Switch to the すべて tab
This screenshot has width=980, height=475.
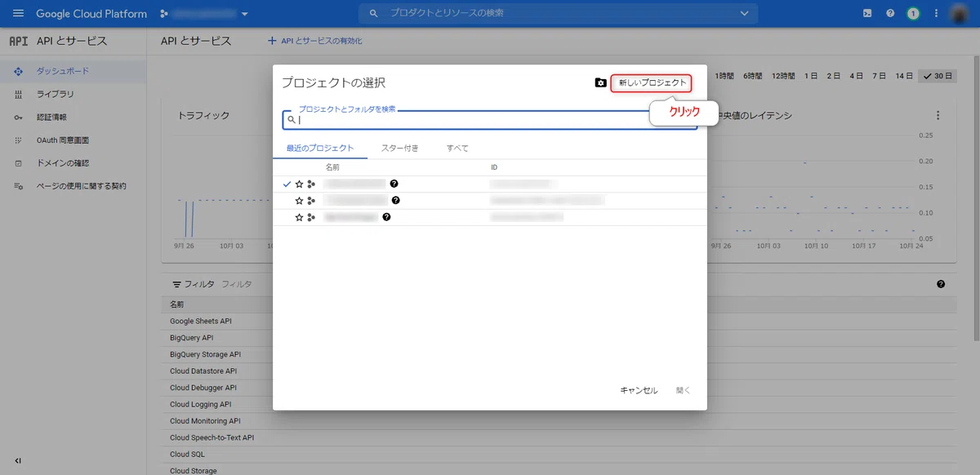(457, 148)
